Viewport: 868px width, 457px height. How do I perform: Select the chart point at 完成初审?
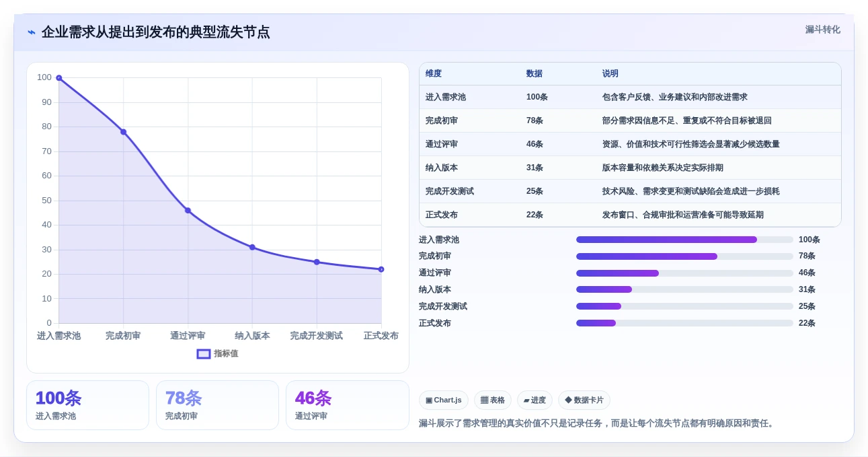(124, 132)
